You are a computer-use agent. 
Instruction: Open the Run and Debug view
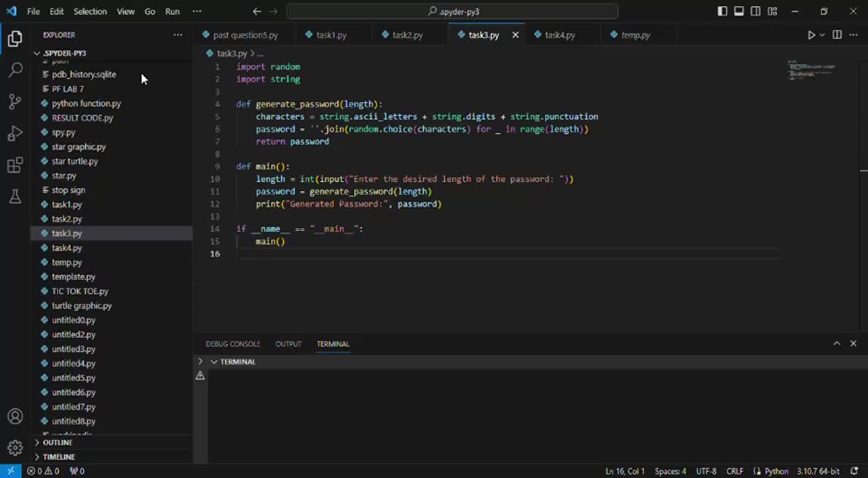click(15, 133)
